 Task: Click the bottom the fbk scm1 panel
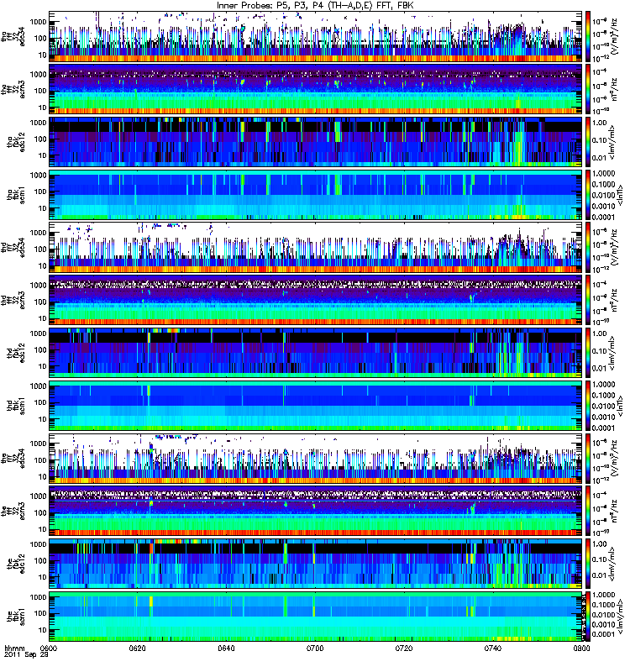coord(316,617)
